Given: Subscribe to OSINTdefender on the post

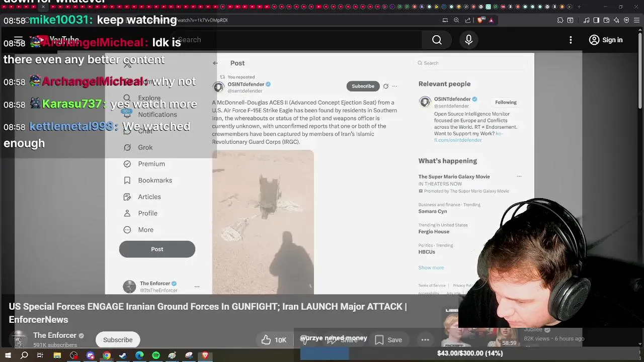Looking at the screenshot, I should coord(363,86).
